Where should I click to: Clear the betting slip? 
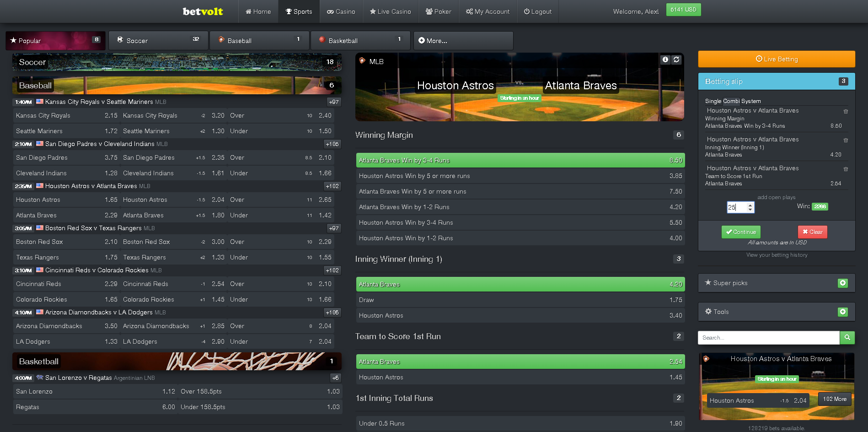coord(812,232)
